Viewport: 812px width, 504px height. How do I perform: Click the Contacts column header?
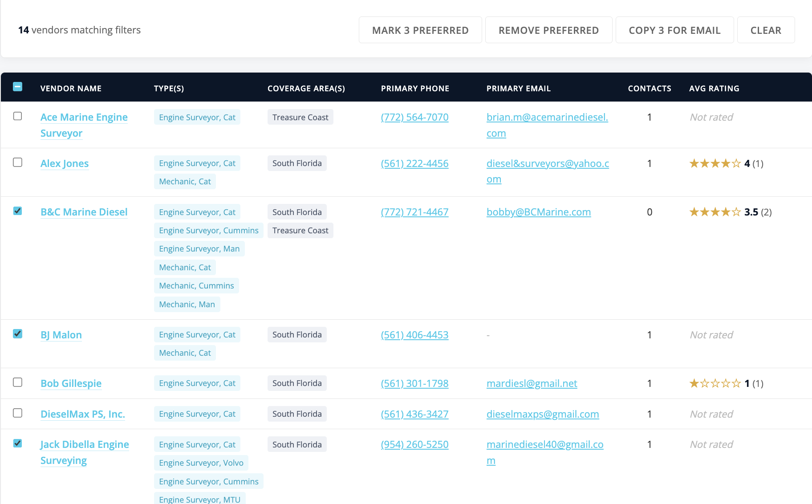650,88
